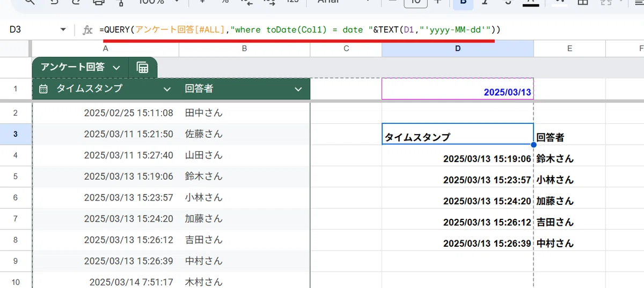
Task: Expand the アンケート回答 table name menu
Action: pos(116,68)
